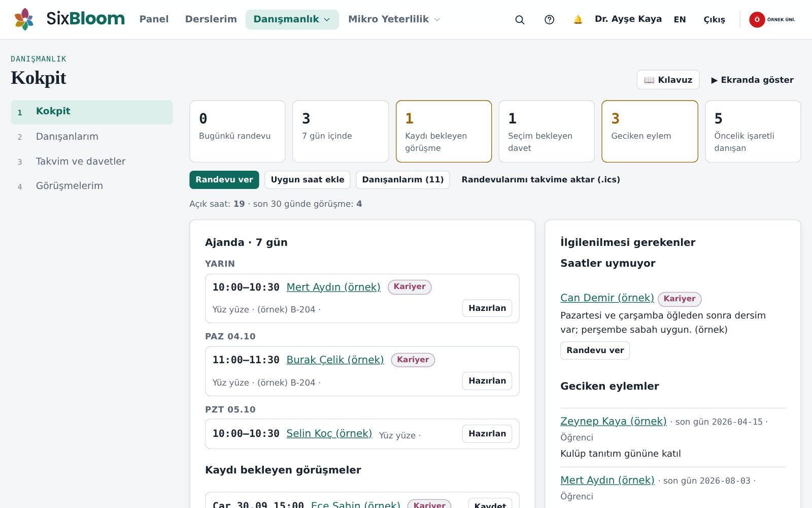The width and height of the screenshot is (812, 508).
Task: Open Danışanlarım (11) button
Action: tap(403, 180)
